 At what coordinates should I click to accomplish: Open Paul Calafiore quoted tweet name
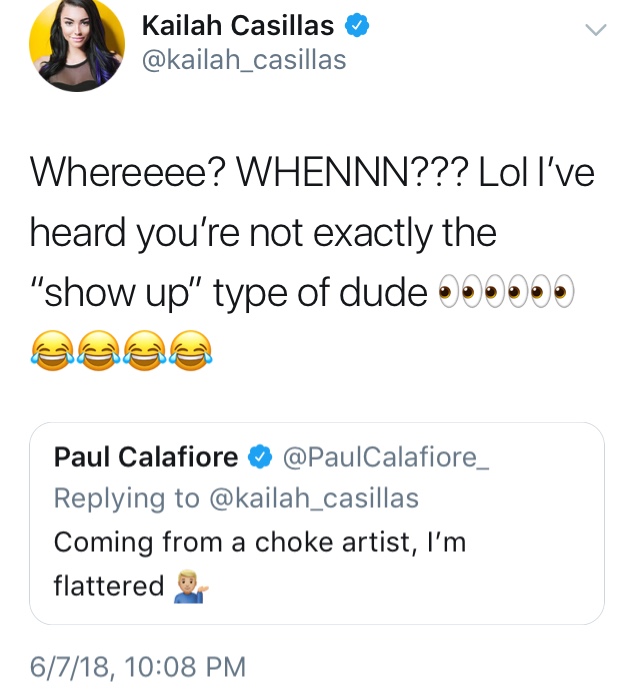pyautogui.click(x=146, y=457)
